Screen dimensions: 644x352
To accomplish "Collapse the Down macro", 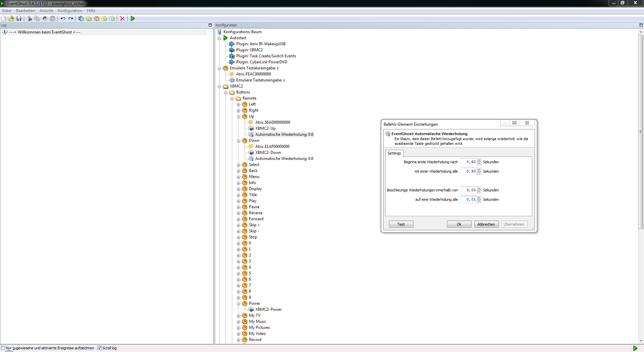I will [x=239, y=141].
